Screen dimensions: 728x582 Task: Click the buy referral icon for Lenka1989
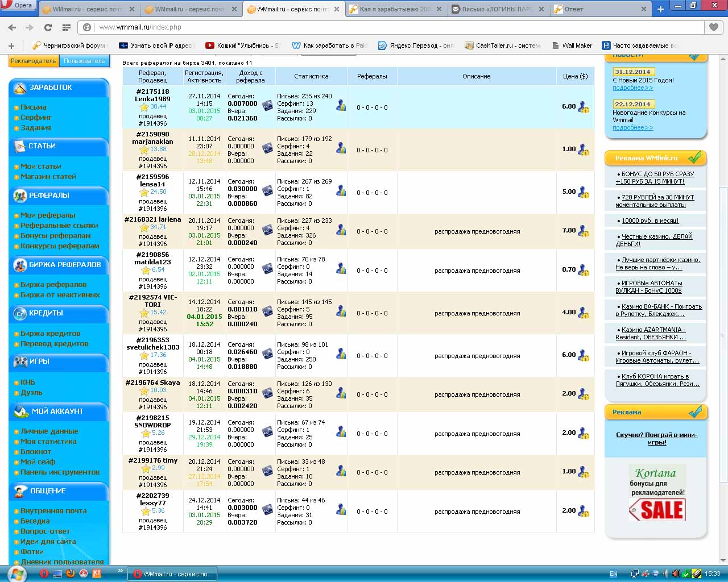[583, 107]
